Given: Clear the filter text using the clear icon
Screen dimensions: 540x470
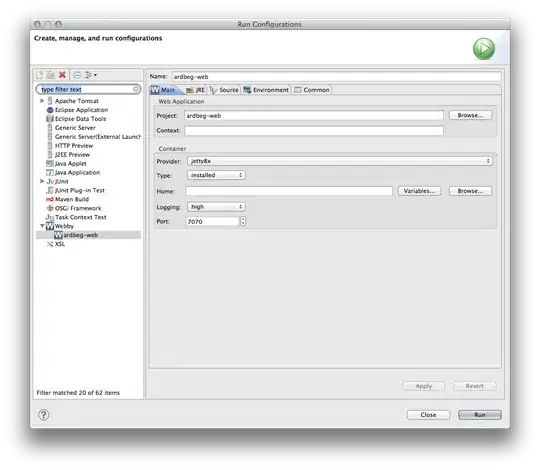Looking at the screenshot, I should coord(136,90).
